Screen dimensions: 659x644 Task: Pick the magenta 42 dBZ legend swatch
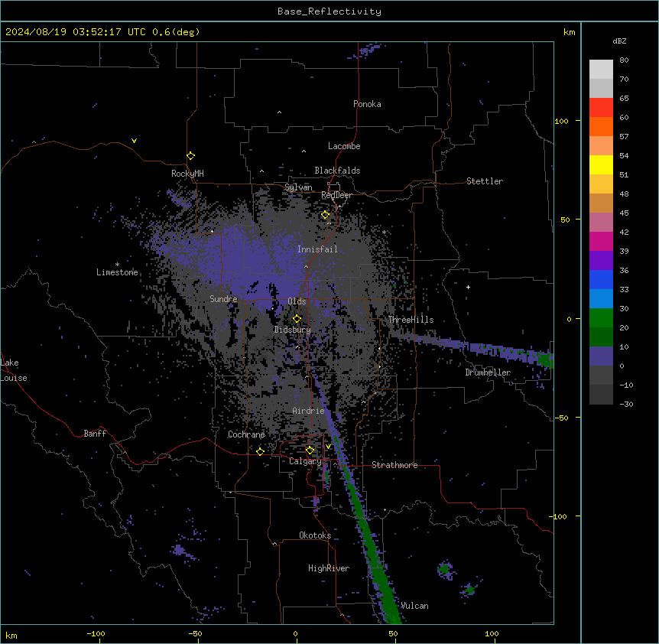click(601, 241)
